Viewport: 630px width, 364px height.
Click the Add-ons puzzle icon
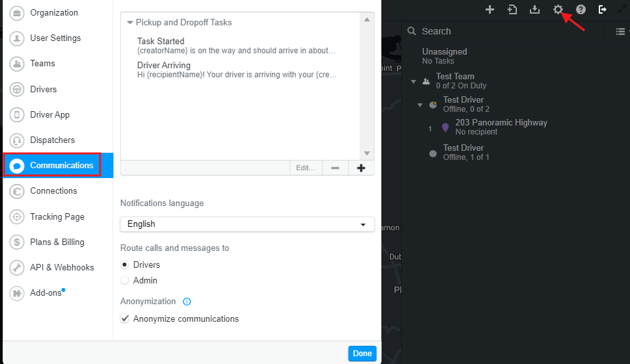(17, 293)
